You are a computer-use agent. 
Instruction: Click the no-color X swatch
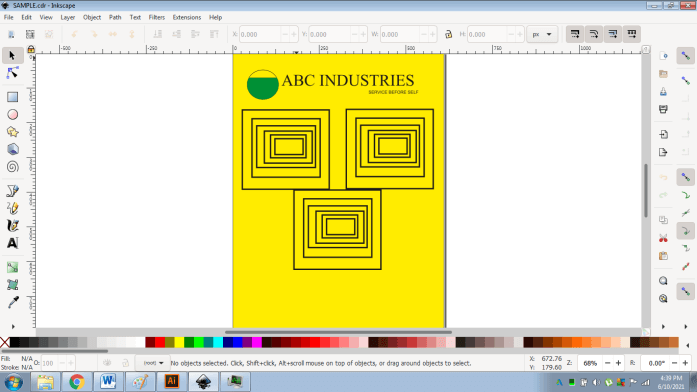tap(4, 342)
